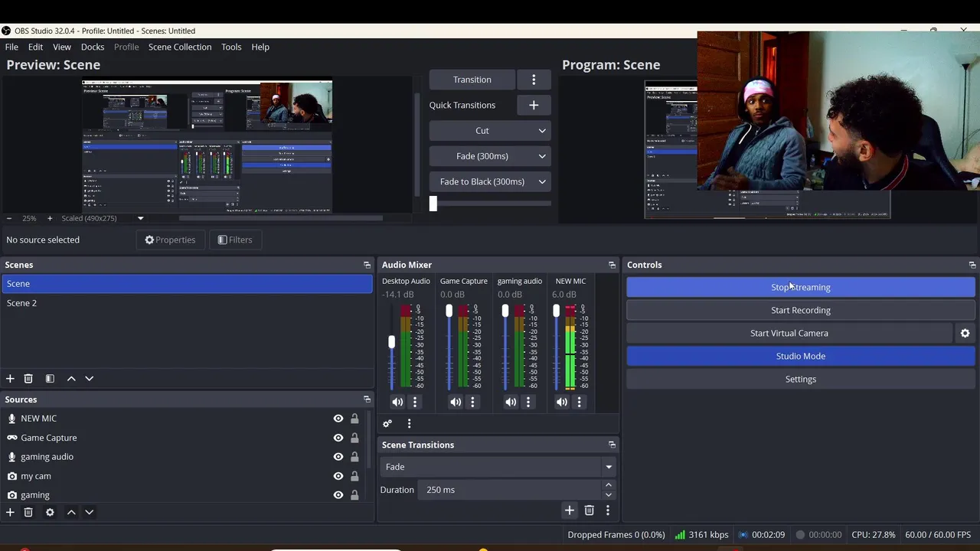Pop out the Controls dock icon
Image resolution: width=980 pixels, height=551 pixels.
[x=972, y=265]
